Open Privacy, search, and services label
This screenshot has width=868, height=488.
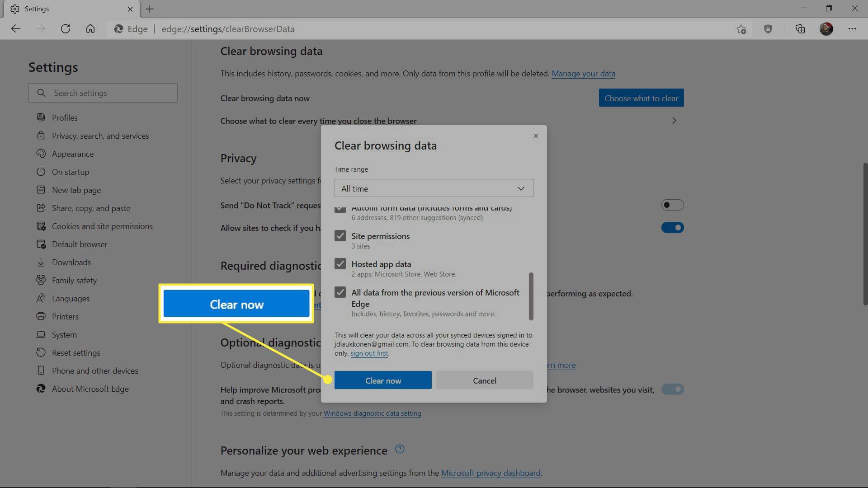[x=100, y=136]
